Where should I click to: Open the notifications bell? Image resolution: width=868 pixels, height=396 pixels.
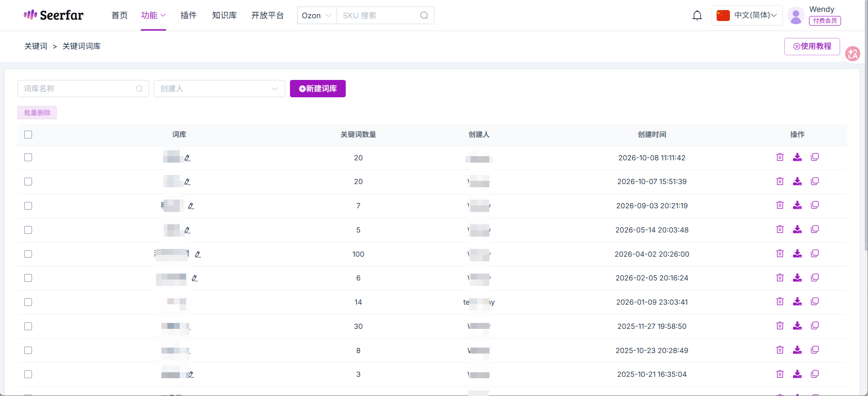pos(697,16)
